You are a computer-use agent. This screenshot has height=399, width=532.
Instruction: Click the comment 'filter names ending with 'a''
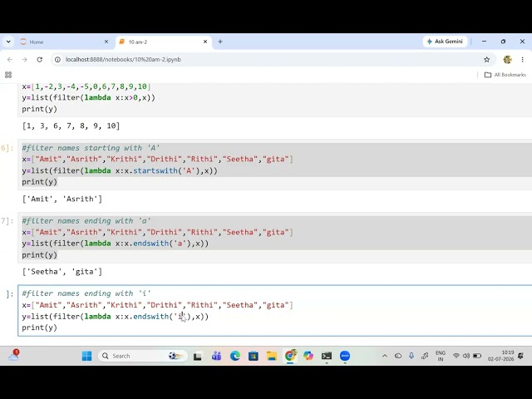[x=86, y=221]
